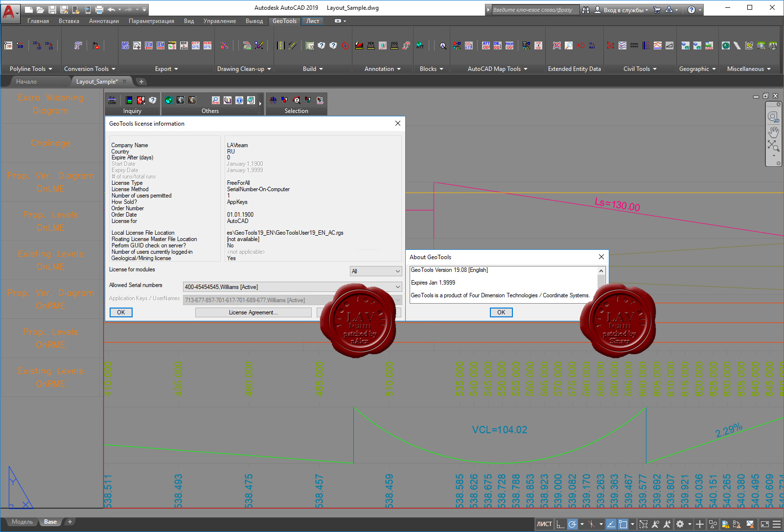This screenshot has height=532, width=784.
Task: Click the Inquiry panel label
Action: tap(132, 111)
